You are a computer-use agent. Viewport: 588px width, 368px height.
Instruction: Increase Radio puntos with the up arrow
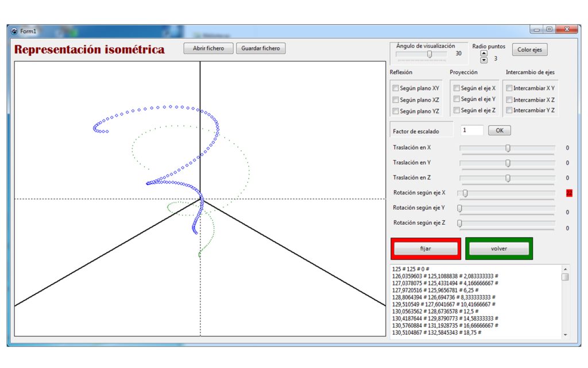click(483, 53)
